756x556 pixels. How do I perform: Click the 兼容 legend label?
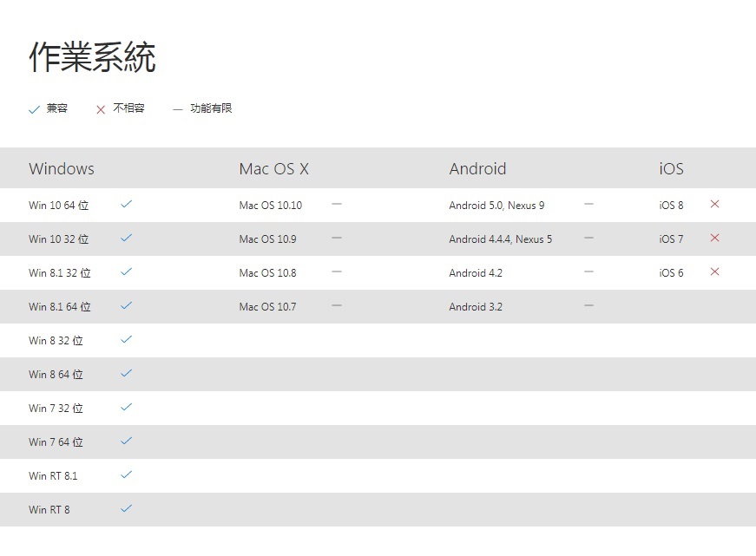click(x=57, y=108)
